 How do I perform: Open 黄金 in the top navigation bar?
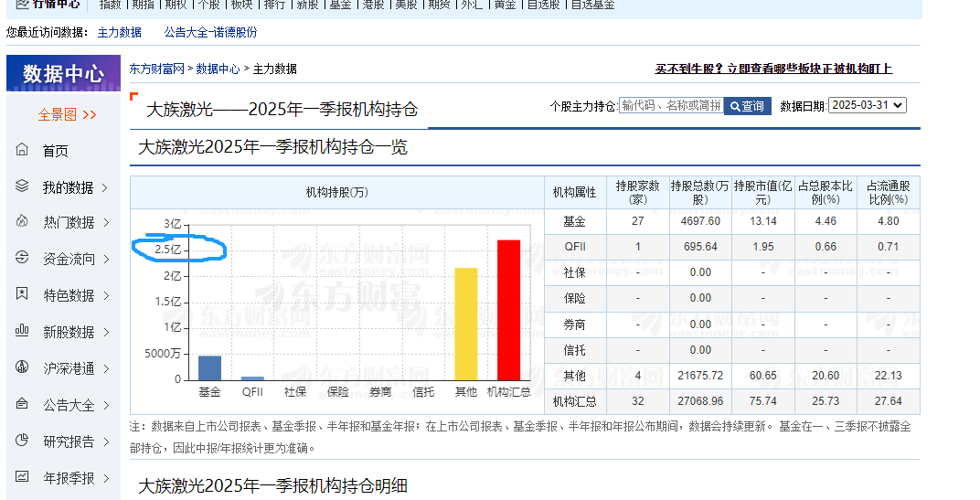pos(505,5)
